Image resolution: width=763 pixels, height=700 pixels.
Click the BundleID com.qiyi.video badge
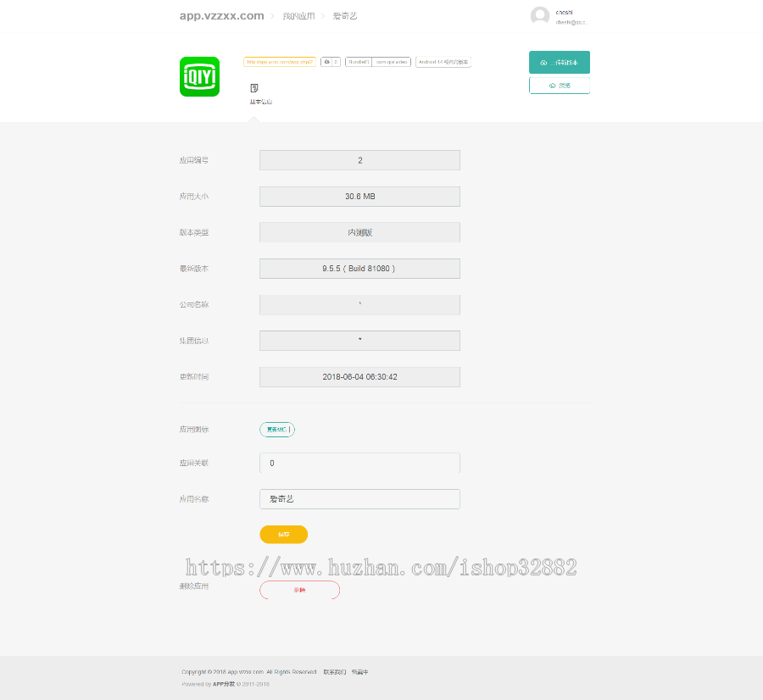coord(379,61)
